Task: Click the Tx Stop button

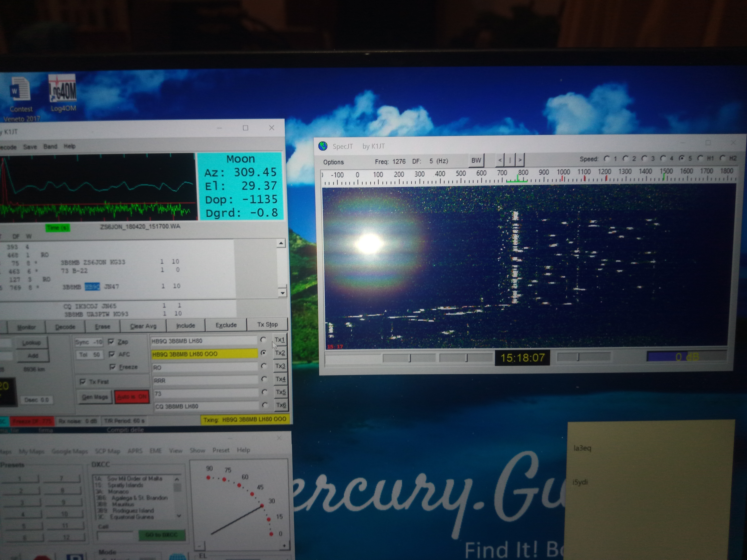Action: (267, 324)
